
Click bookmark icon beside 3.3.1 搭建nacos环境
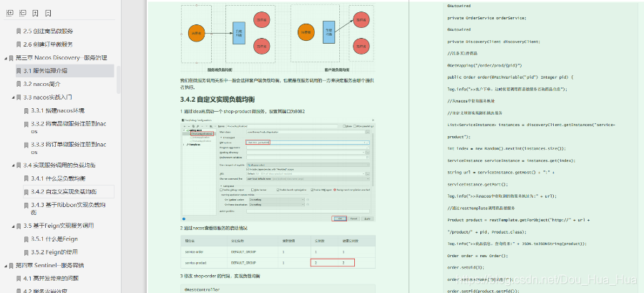pyautogui.click(x=26, y=110)
